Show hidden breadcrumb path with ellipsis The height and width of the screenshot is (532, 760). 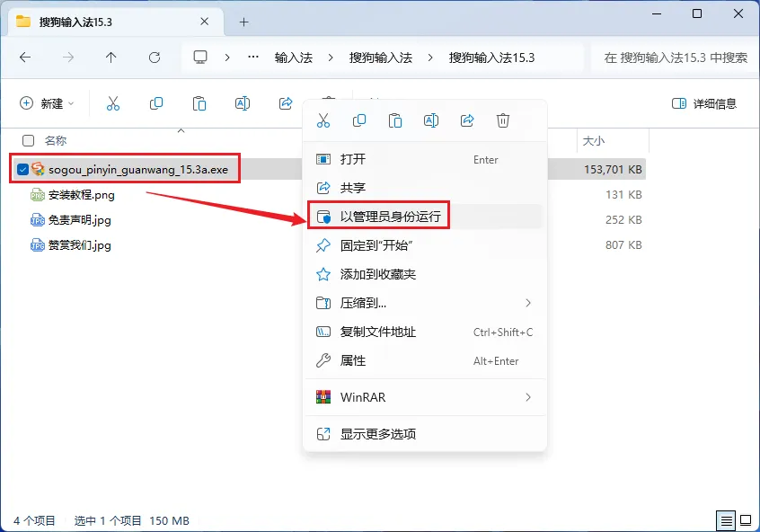[253, 58]
